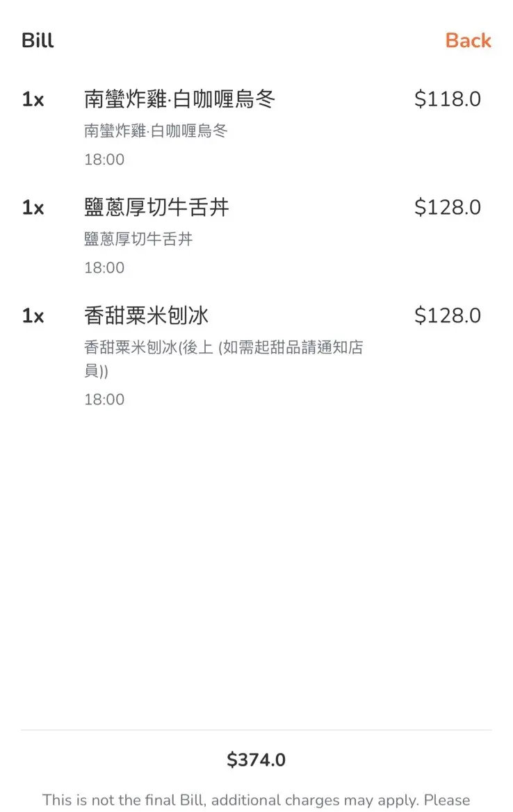Click the $374.0 bill total
The height and width of the screenshot is (812, 513).
(256, 760)
